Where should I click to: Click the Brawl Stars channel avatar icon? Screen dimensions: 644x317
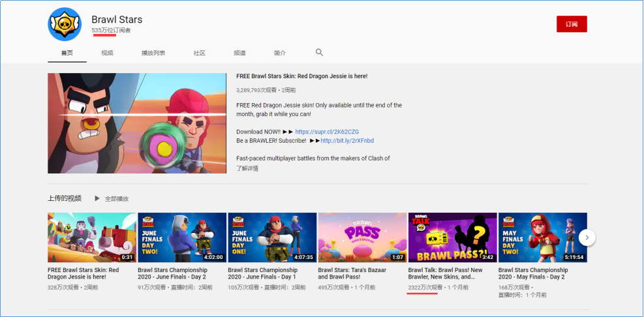click(x=64, y=25)
